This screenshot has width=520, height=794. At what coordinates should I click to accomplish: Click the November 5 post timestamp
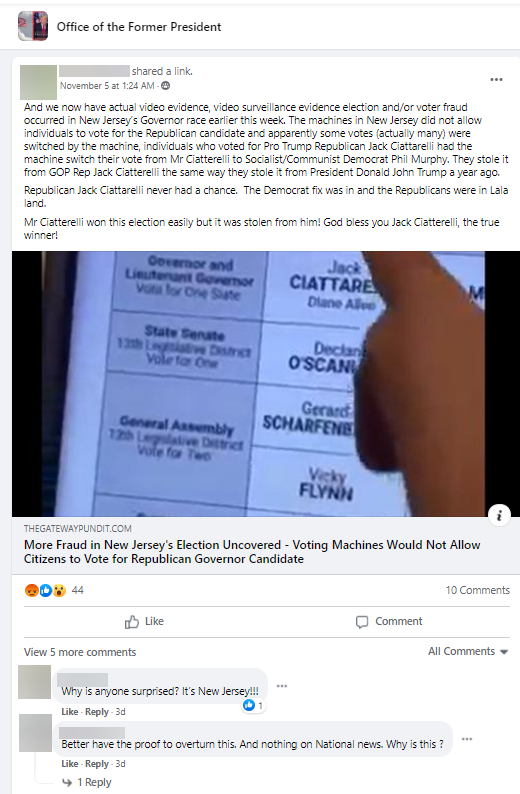107,86
